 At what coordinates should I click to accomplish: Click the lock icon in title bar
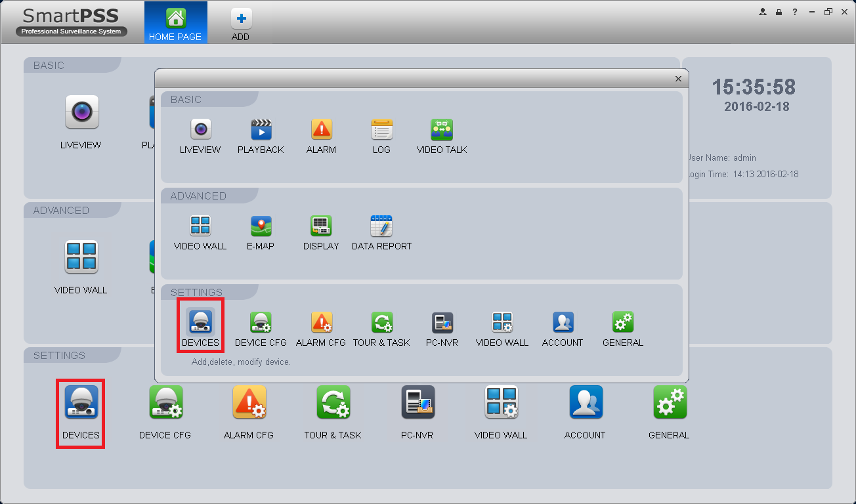779,12
